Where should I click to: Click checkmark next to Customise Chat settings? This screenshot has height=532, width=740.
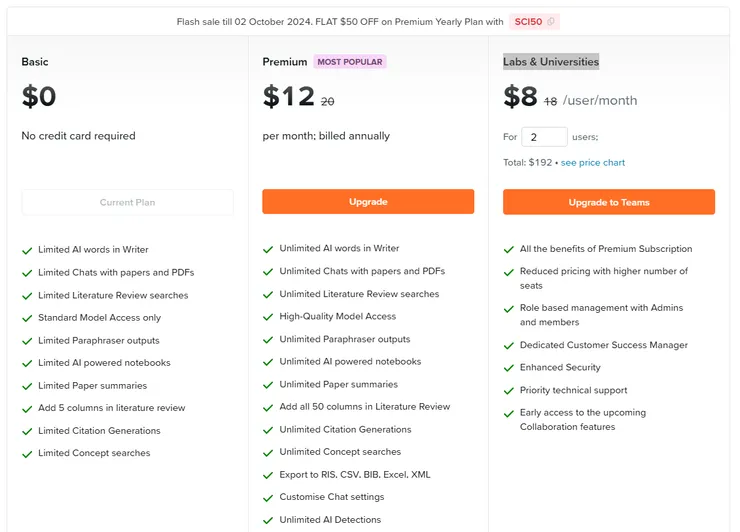[x=268, y=498]
